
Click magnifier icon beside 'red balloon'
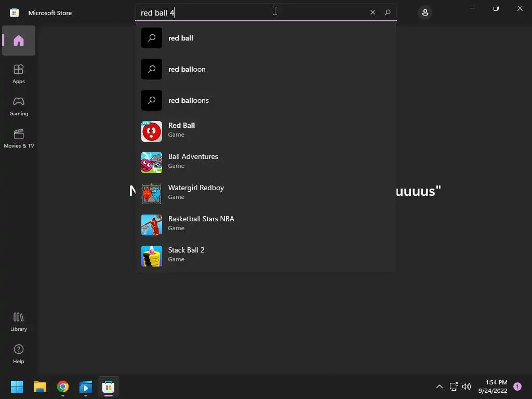(152, 69)
